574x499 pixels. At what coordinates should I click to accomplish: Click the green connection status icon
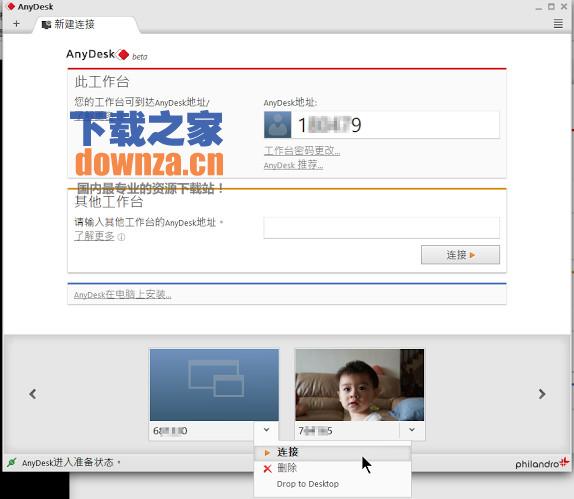pos(11,463)
